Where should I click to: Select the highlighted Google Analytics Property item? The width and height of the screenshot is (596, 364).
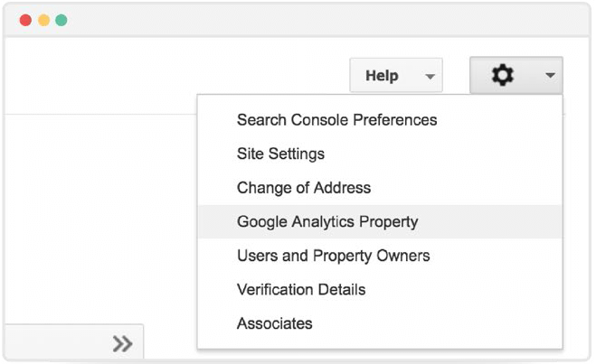coord(380,221)
